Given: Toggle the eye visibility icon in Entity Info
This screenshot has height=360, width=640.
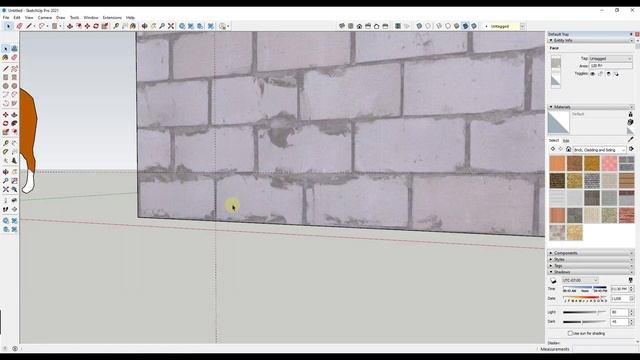Looking at the screenshot, I should (593, 74).
